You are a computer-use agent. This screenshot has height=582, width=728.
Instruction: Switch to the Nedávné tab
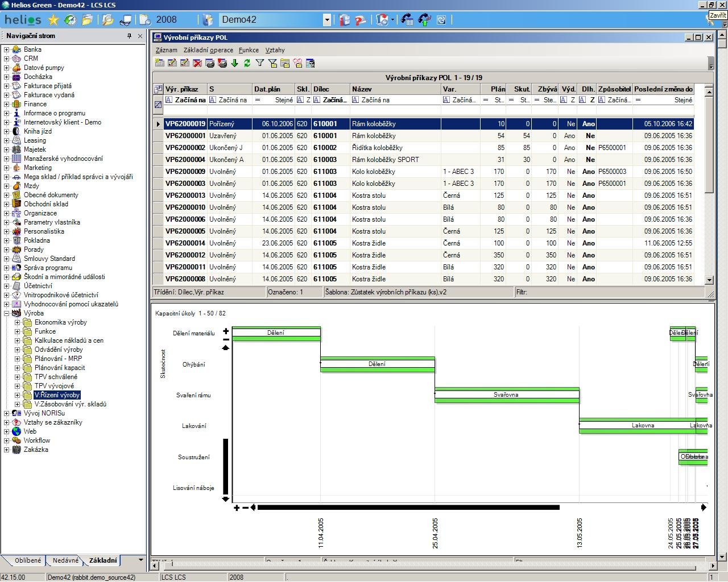click(x=65, y=560)
